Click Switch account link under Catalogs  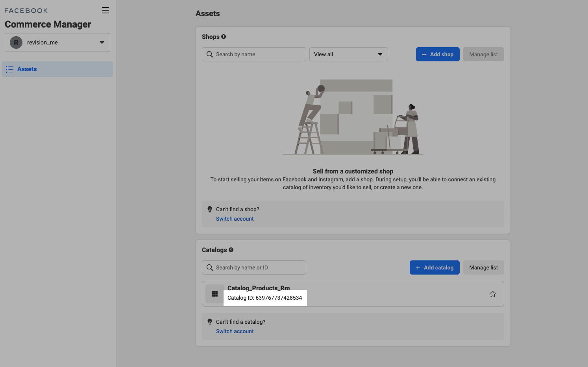point(235,331)
